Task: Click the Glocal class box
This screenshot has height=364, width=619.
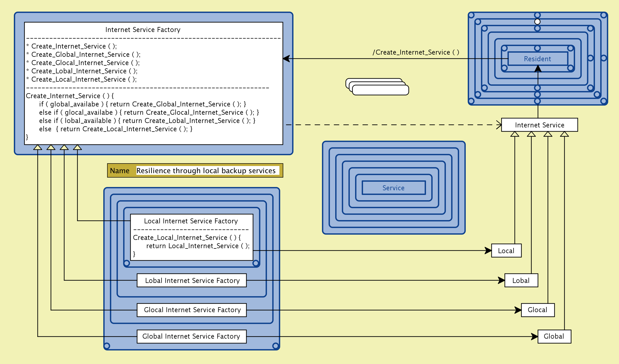Action: click(x=538, y=310)
